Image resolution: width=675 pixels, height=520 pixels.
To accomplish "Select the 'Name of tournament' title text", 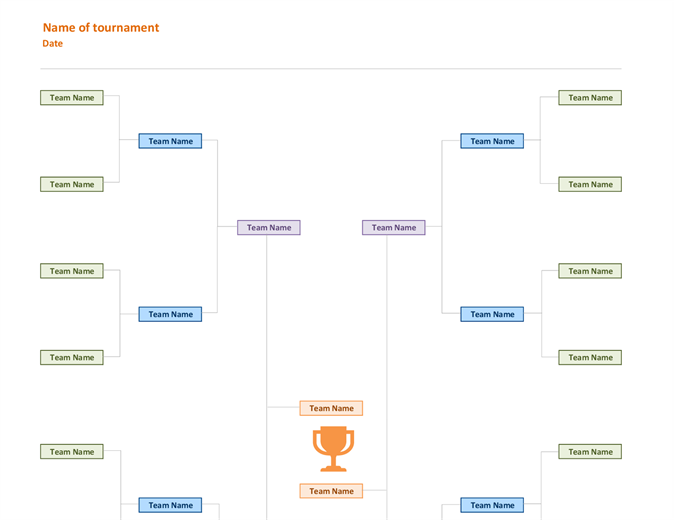I will [x=101, y=28].
